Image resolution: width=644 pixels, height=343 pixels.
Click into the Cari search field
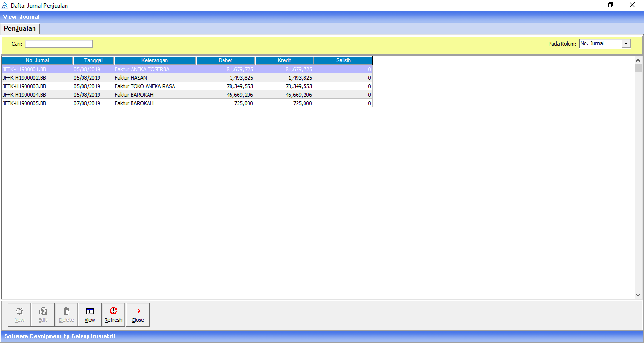pos(59,44)
